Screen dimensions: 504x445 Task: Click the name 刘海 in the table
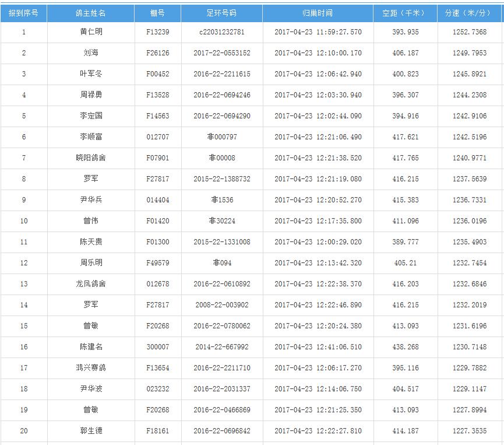click(x=90, y=53)
